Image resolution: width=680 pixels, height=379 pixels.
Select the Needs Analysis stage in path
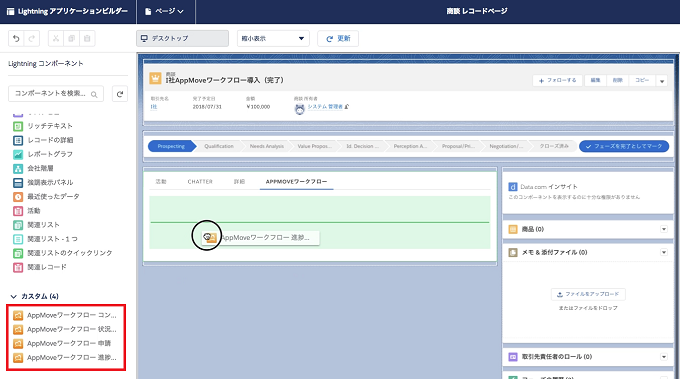pyautogui.click(x=266, y=147)
